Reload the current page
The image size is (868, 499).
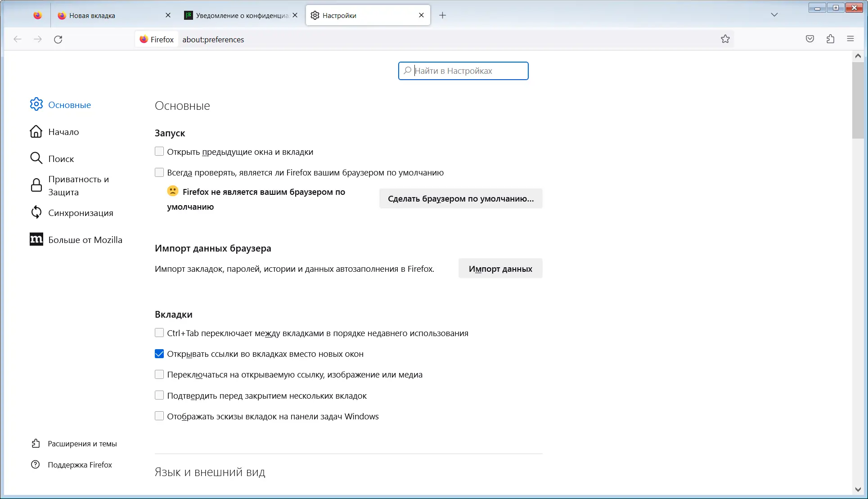[58, 40]
